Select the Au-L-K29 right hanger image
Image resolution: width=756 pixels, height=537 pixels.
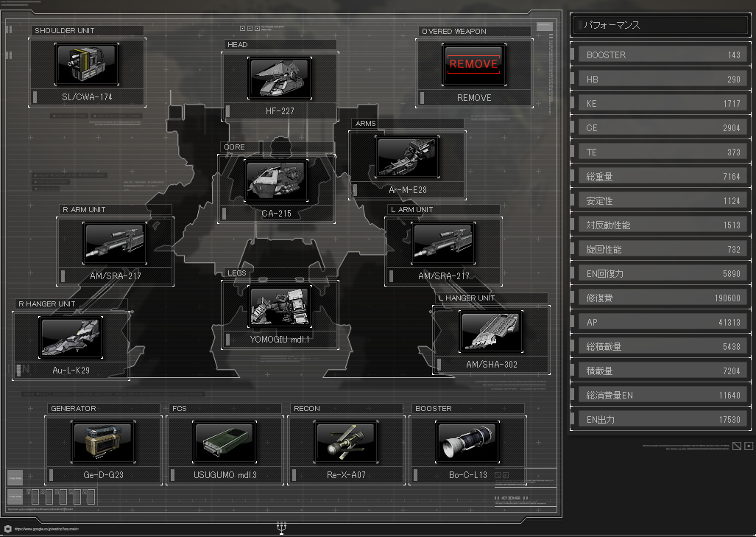pos(71,337)
